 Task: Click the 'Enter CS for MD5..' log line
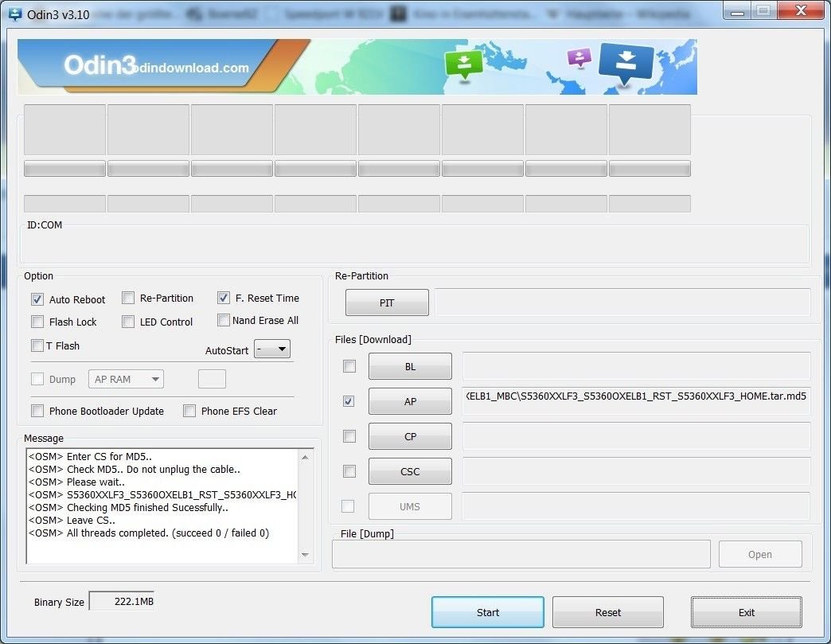tap(90, 456)
